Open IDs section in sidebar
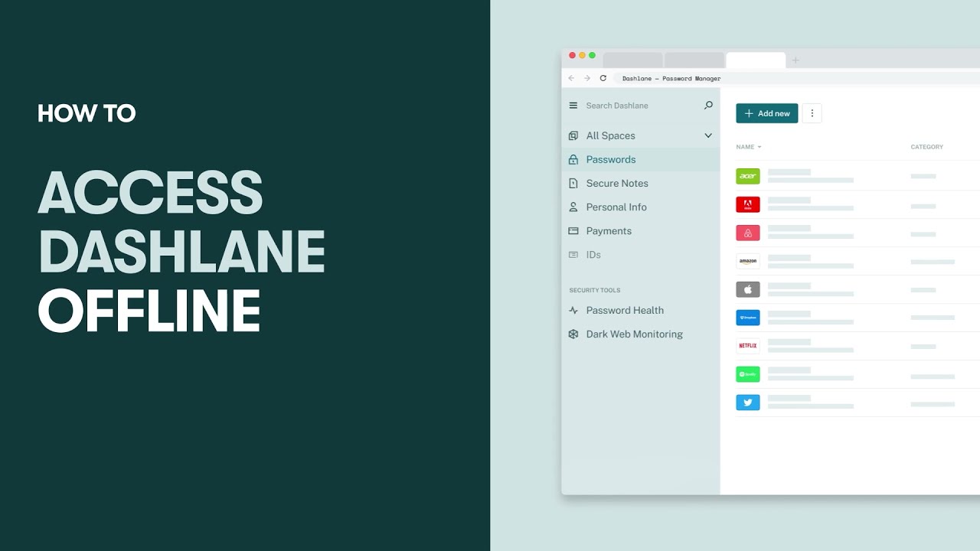 coord(593,254)
